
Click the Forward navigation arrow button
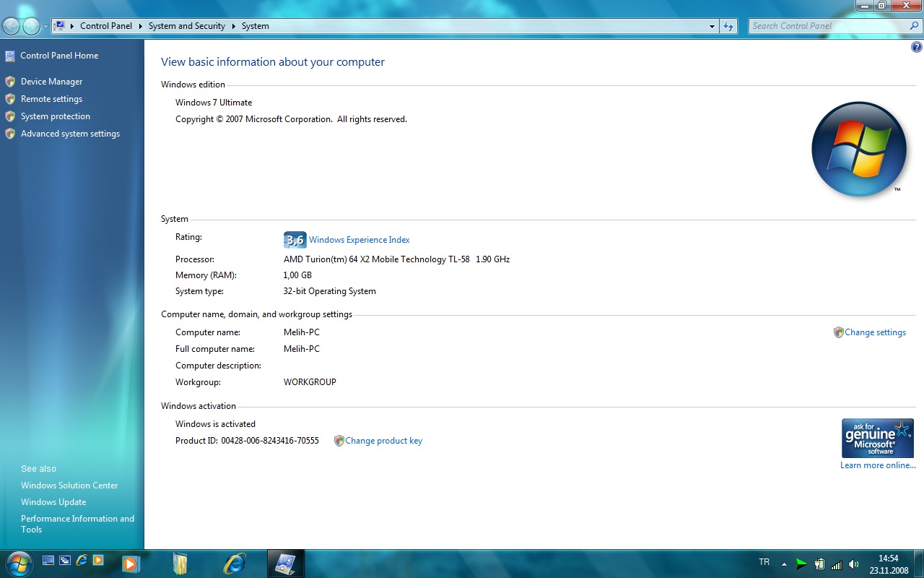point(31,27)
